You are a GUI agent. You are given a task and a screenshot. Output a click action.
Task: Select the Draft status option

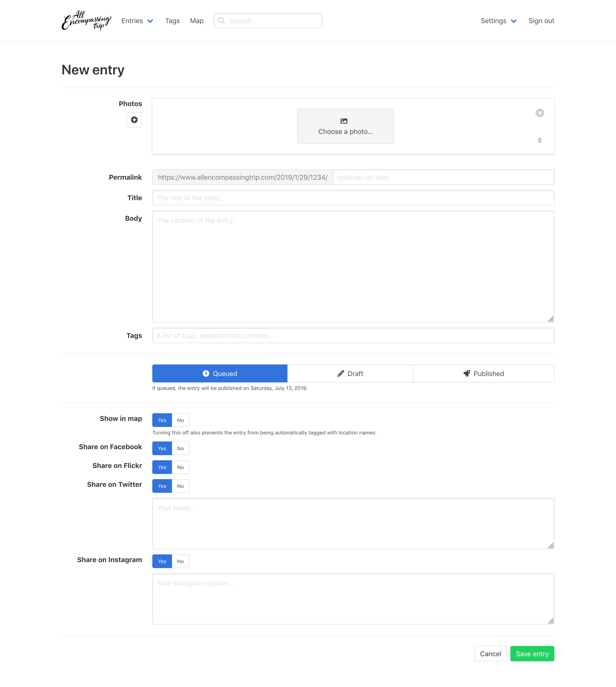[x=350, y=373]
